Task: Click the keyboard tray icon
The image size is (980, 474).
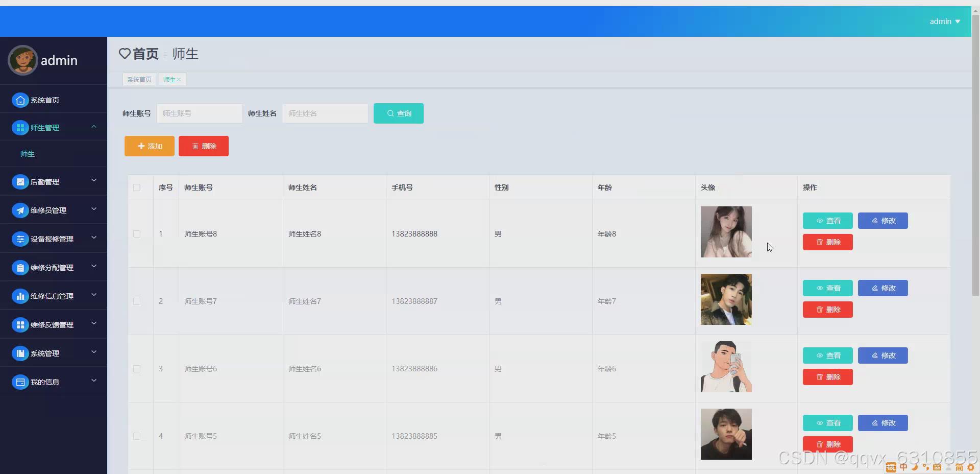Action: click(x=937, y=467)
